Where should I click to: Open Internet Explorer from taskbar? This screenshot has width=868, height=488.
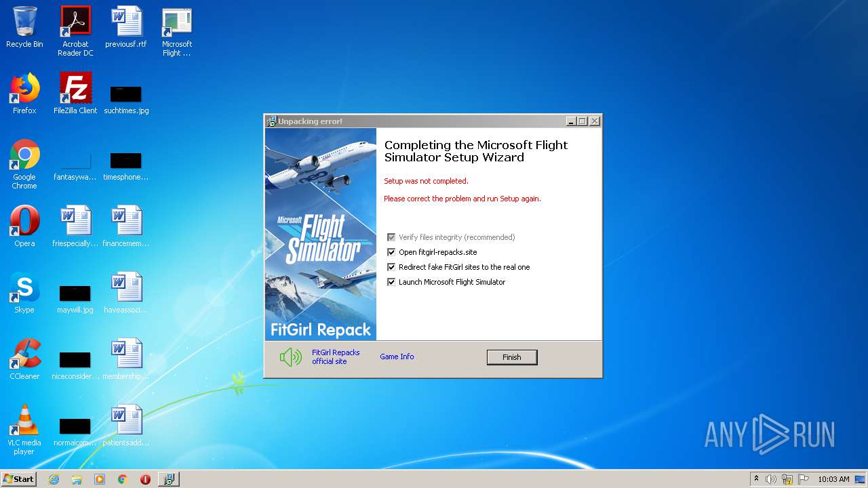54,479
